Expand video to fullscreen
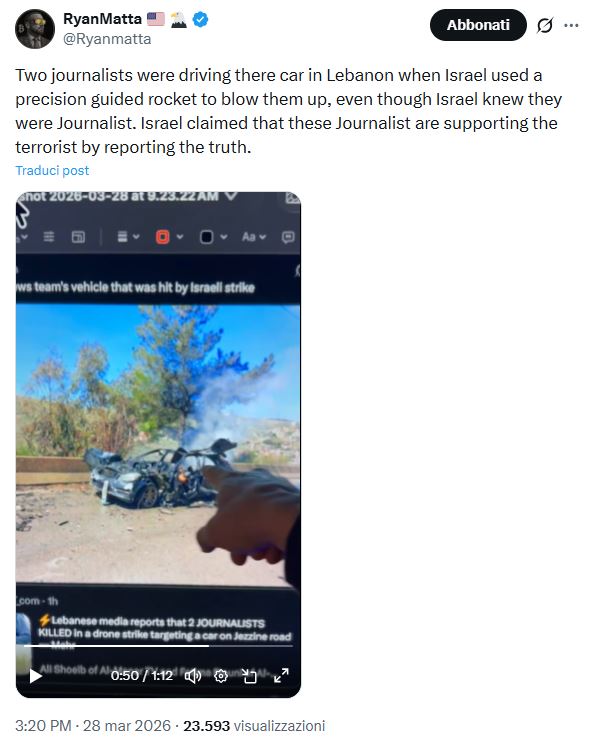This screenshot has width=593, height=744. pos(281,675)
